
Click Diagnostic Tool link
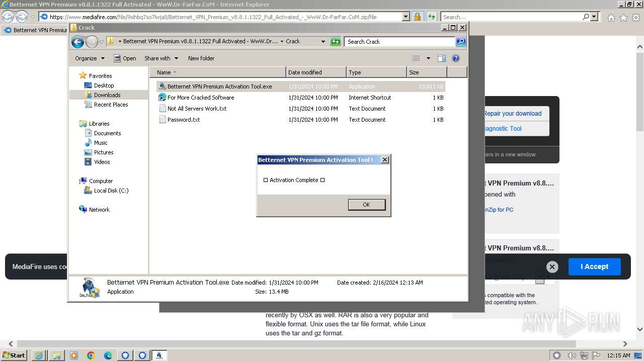tap(503, 129)
